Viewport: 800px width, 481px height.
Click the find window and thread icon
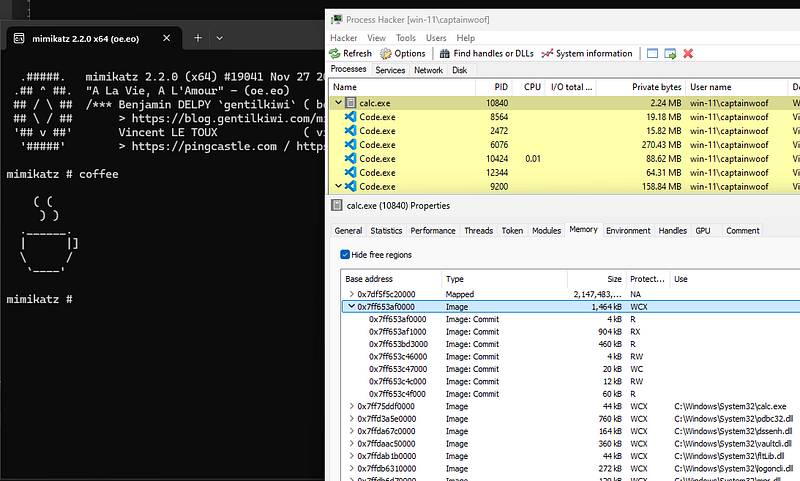tap(670, 53)
